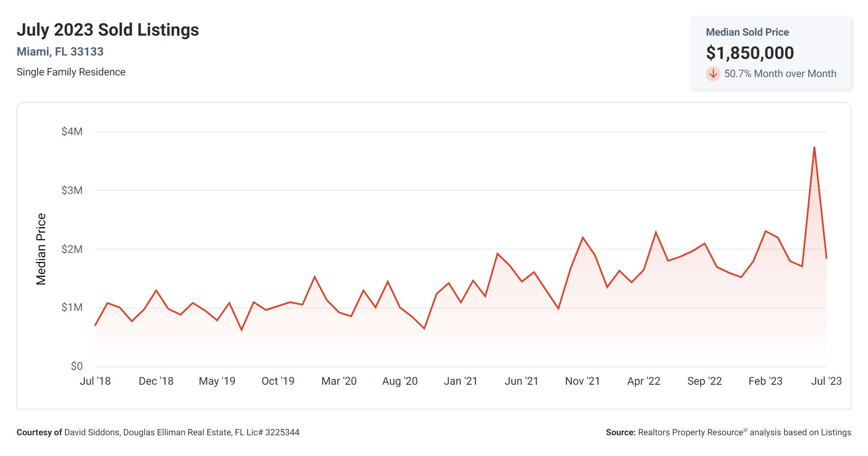The image size is (868, 456).
Task: Click the Aug '20 x-axis label
Action: click(x=400, y=381)
